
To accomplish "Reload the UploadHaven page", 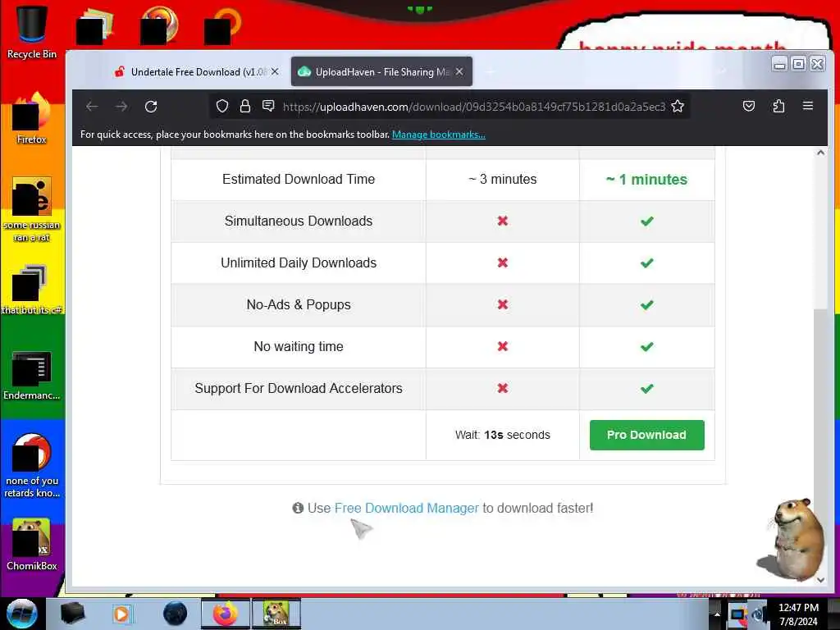I will [151, 107].
